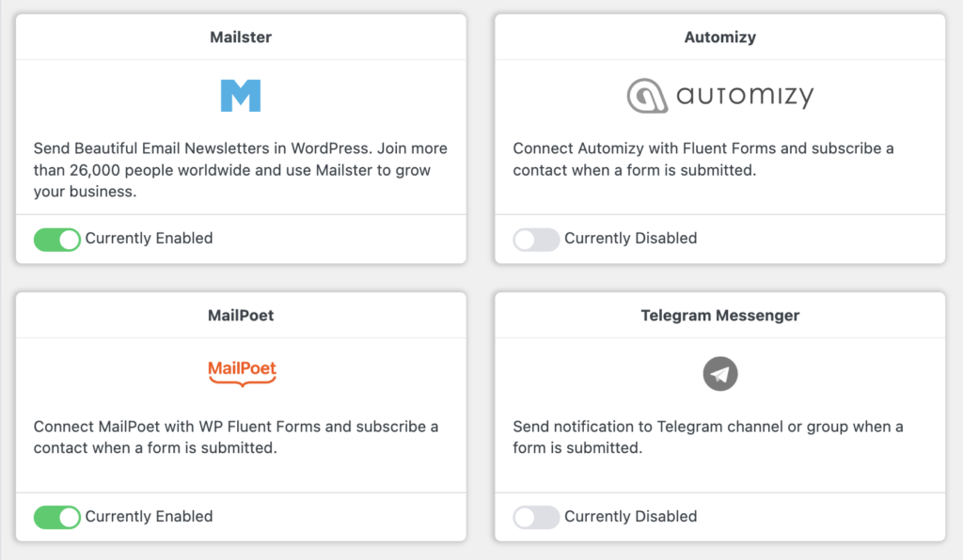Click the MailPoet description text
Viewport: 963px width, 560px height.
click(236, 437)
